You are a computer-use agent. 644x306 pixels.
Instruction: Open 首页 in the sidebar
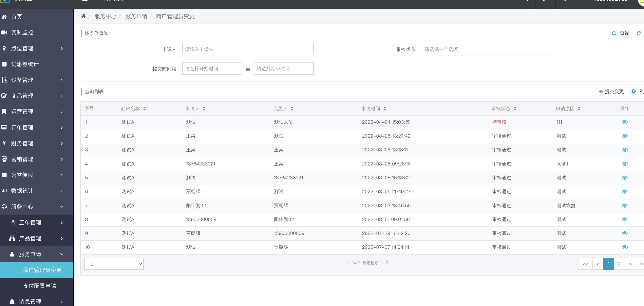pos(36,17)
